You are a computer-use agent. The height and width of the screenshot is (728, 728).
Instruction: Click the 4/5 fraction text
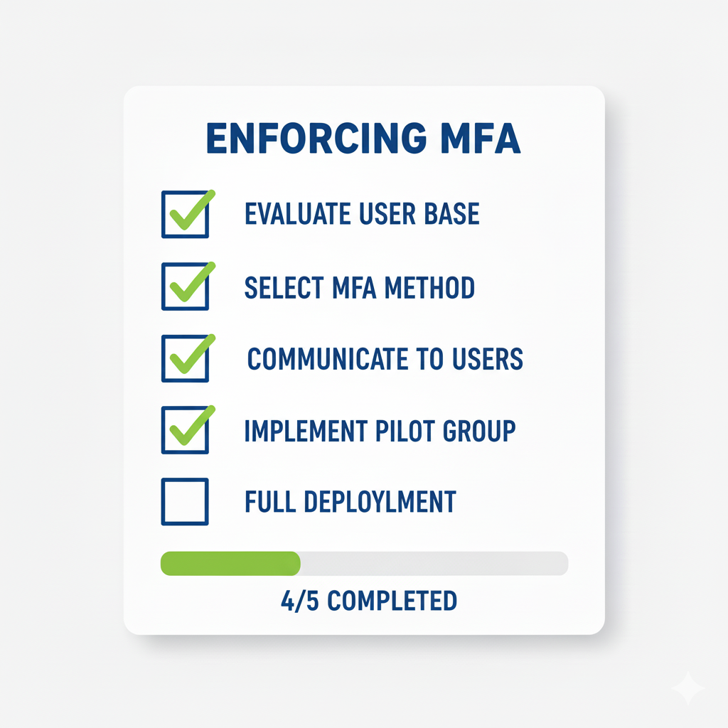coord(299,601)
